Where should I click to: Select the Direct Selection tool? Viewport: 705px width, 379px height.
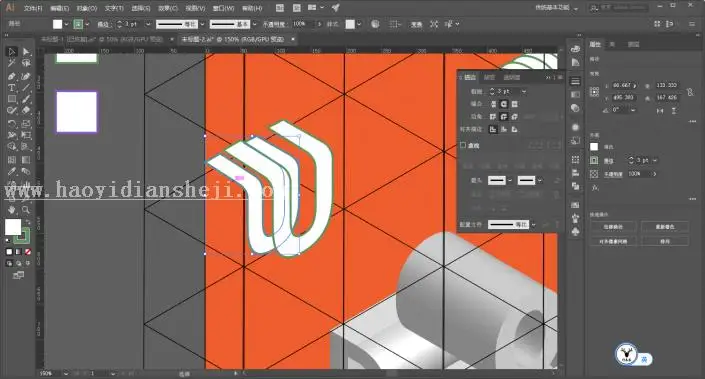tap(26, 52)
